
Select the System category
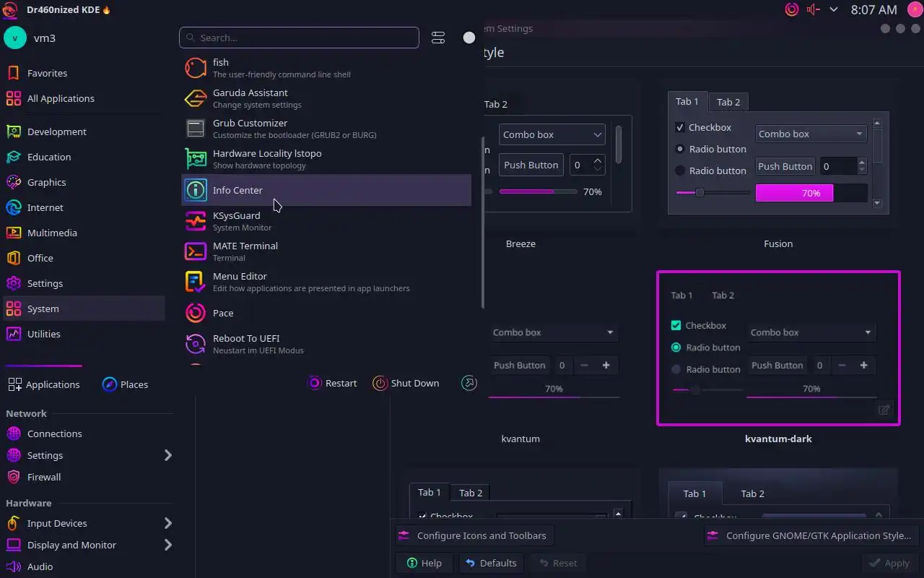click(84, 309)
